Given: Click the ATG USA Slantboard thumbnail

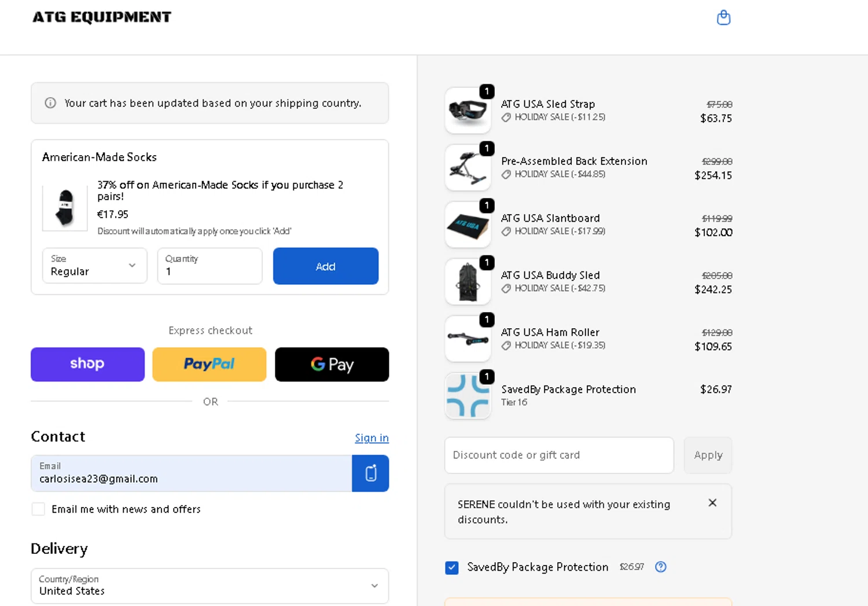Looking at the screenshot, I should [468, 225].
